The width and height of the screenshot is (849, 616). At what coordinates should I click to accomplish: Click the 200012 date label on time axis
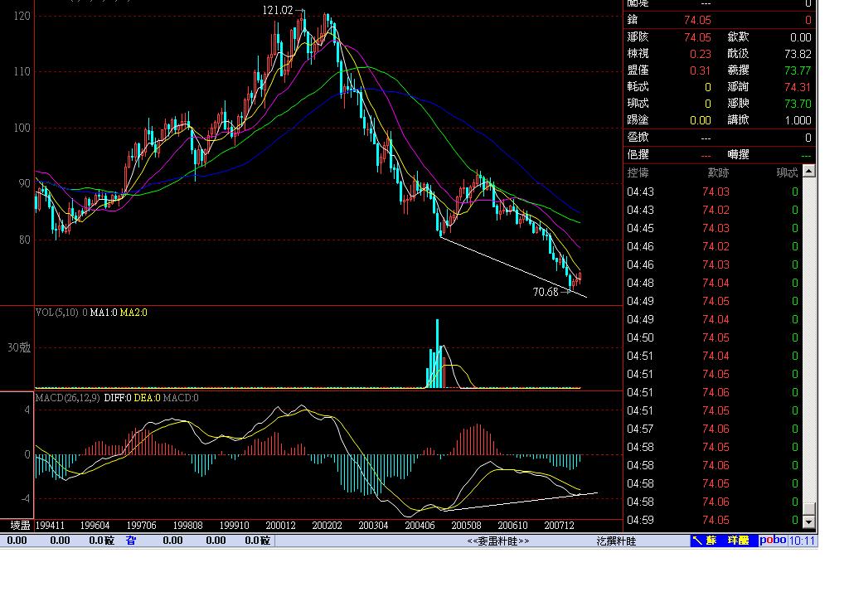click(x=280, y=526)
